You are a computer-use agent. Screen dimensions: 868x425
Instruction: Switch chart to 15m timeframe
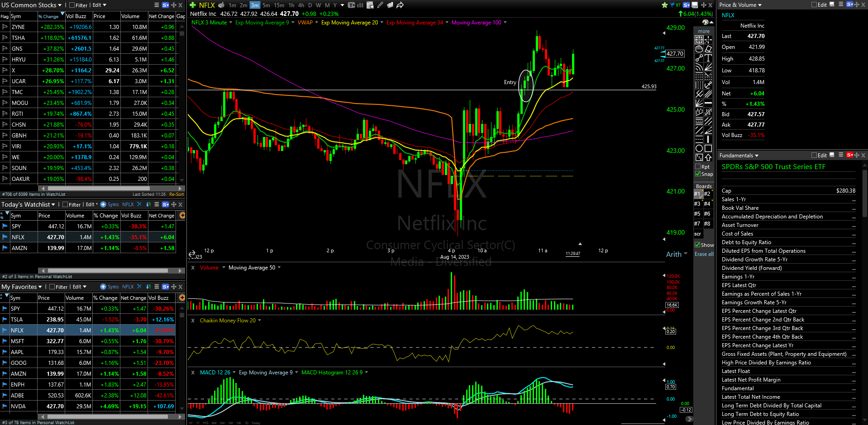pos(279,5)
